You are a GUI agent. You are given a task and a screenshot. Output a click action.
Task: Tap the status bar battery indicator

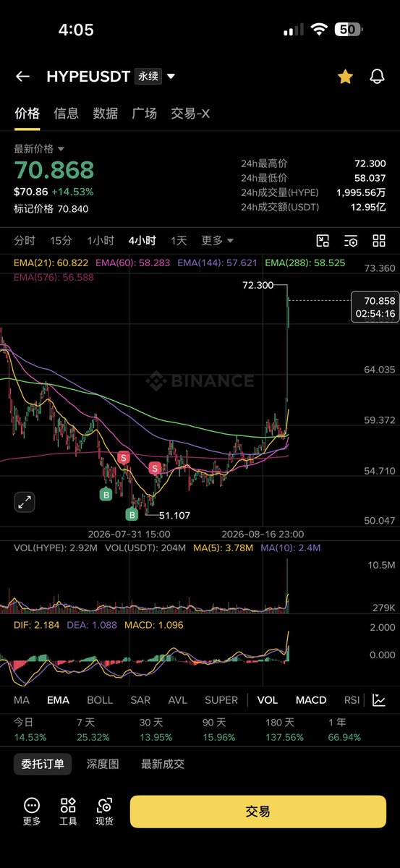point(349,30)
